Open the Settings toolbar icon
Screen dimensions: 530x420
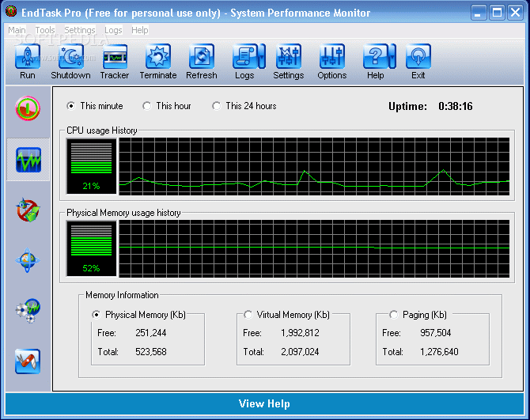288,56
